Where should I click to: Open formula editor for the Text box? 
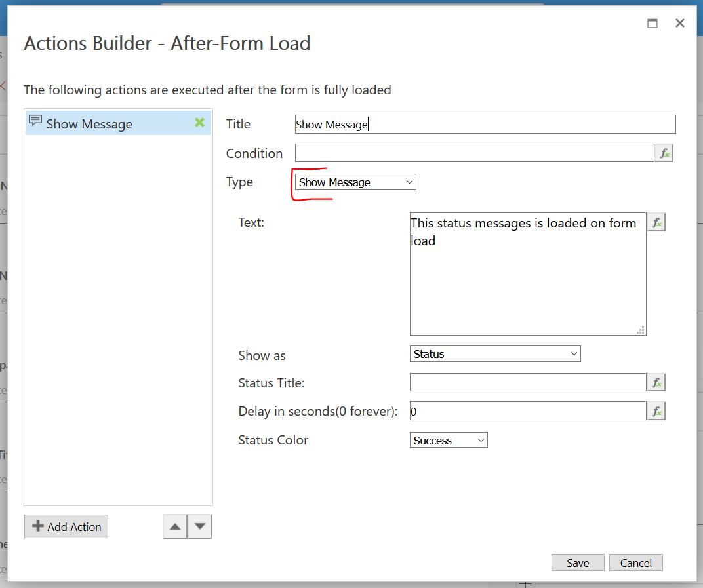(656, 223)
